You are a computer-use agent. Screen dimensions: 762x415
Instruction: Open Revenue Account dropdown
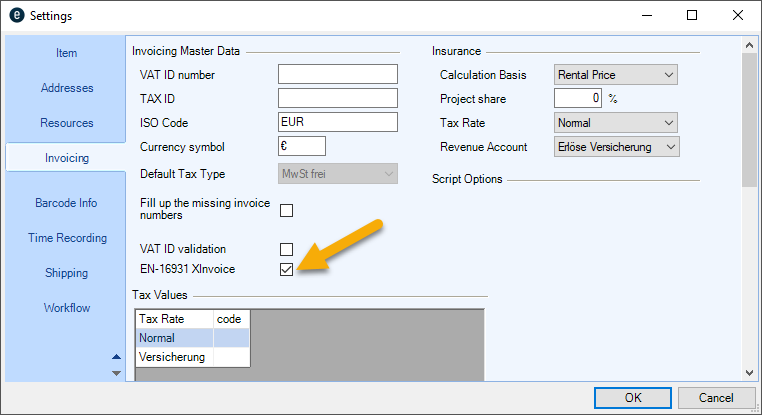click(615, 147)
